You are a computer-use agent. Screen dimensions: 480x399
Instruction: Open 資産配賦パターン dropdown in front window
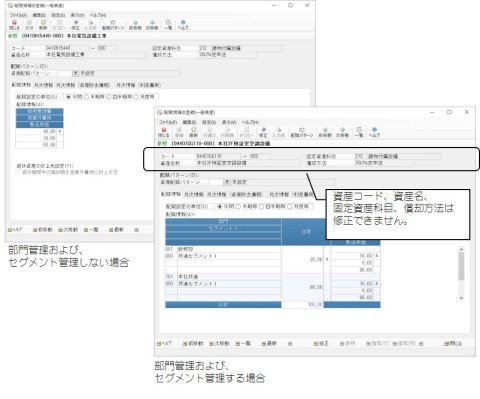227,182
